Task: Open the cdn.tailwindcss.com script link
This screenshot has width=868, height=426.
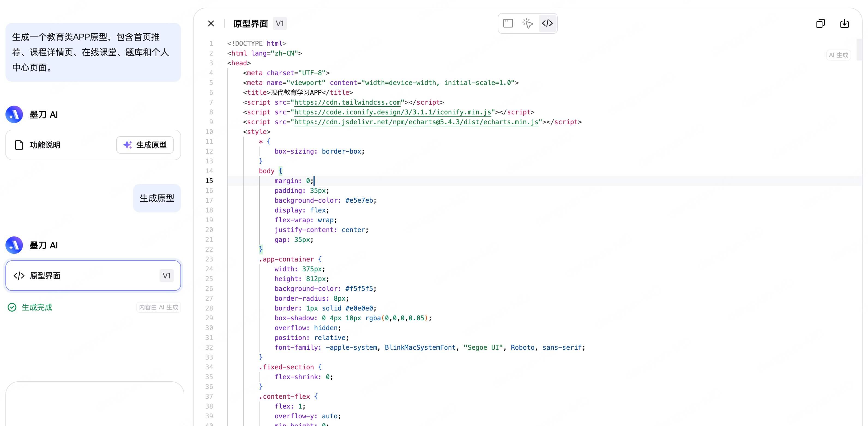Action: (347, 102)
